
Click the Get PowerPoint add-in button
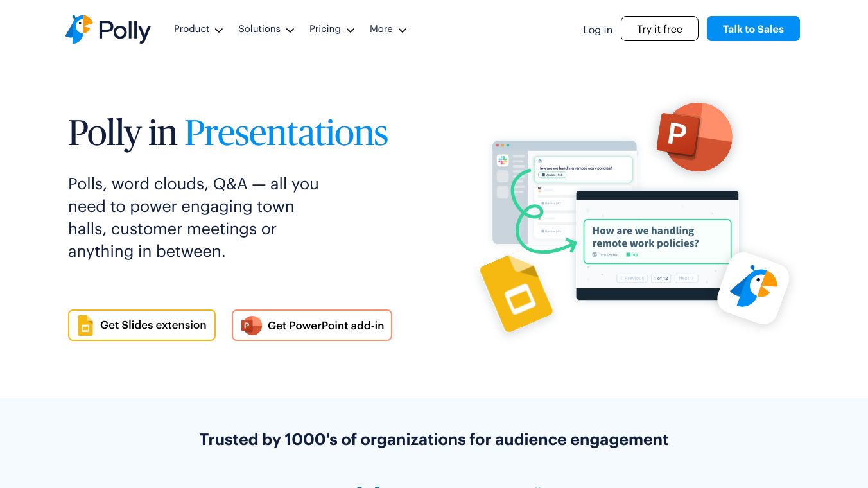(312, 326)
